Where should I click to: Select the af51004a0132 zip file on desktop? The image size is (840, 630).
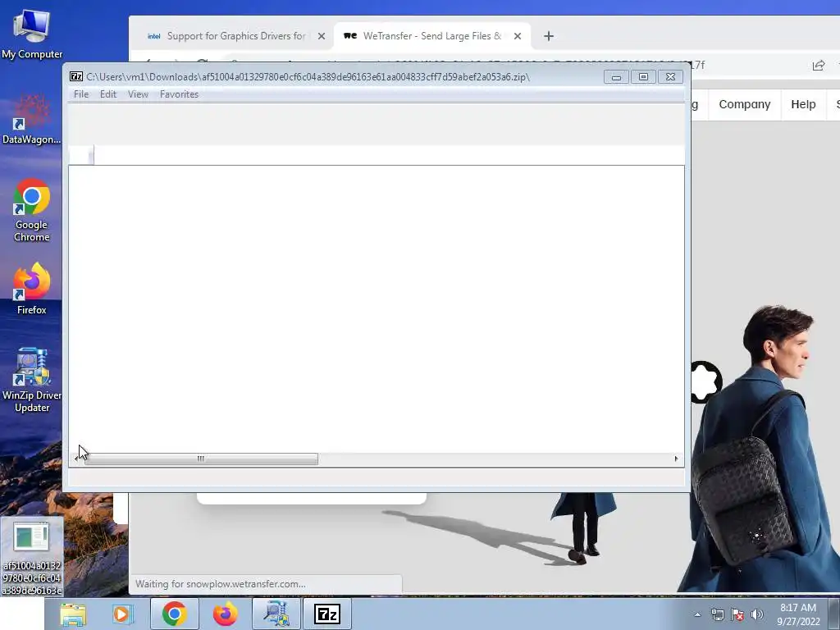click(x=32, y=557)
